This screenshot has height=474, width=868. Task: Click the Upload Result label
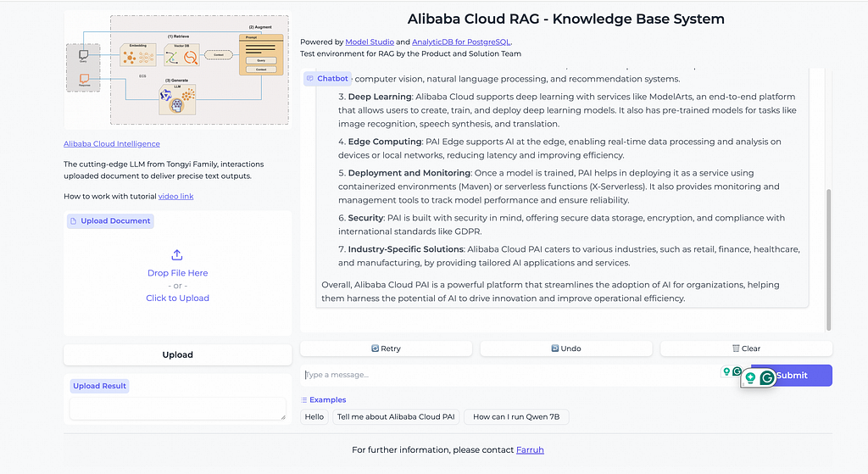coord(100,386)
